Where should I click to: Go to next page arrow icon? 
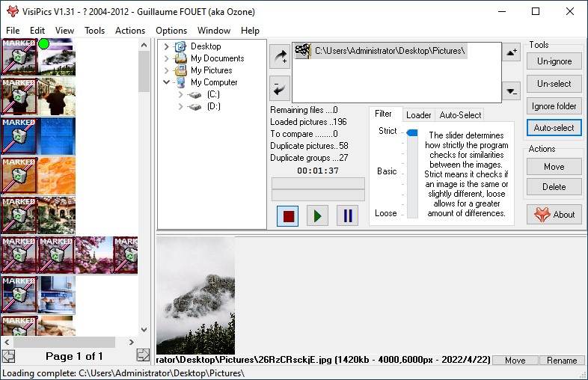[x=143, y=355]
